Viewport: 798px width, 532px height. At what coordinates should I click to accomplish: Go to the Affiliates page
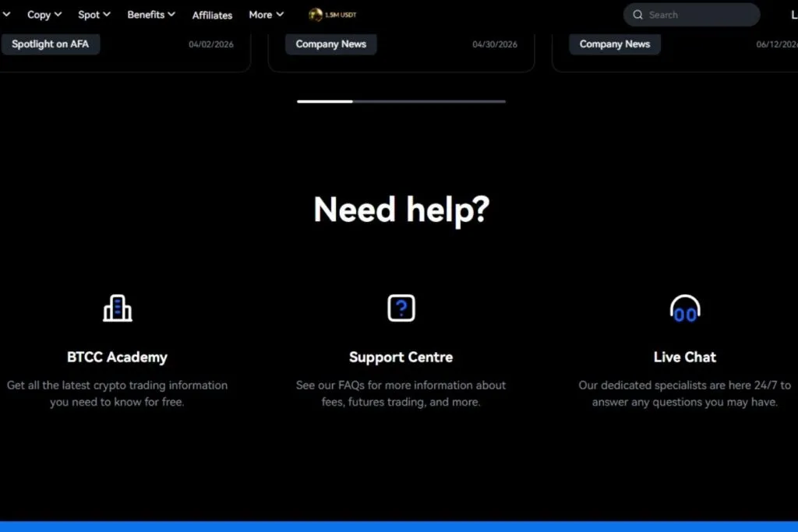[x=212, y=16]
